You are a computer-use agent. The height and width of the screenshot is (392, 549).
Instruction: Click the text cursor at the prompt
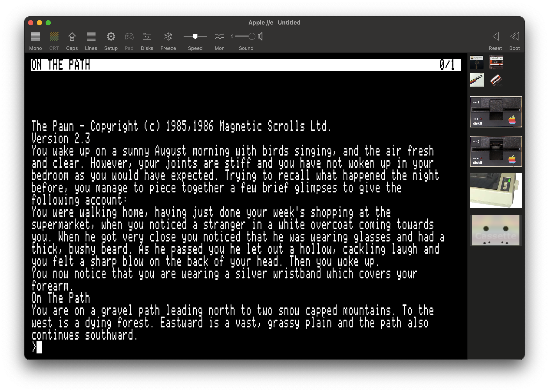click(x=39, y=347)
